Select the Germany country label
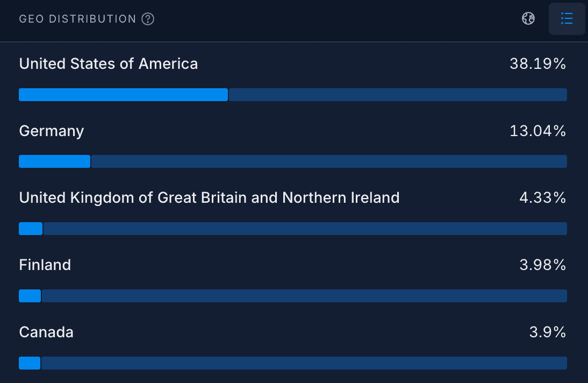This screenshot has width=588, height=383. tap(52, 131)
